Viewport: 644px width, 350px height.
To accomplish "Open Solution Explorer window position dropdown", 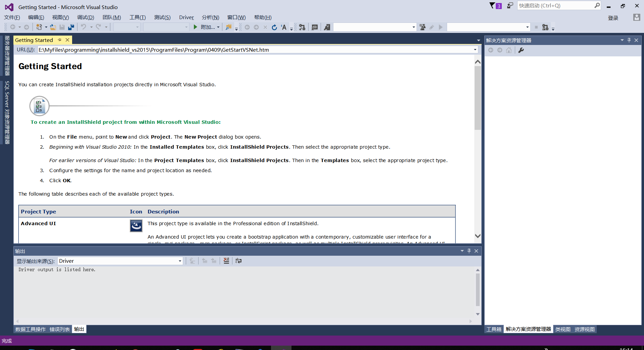I will [x=622, y=40].
